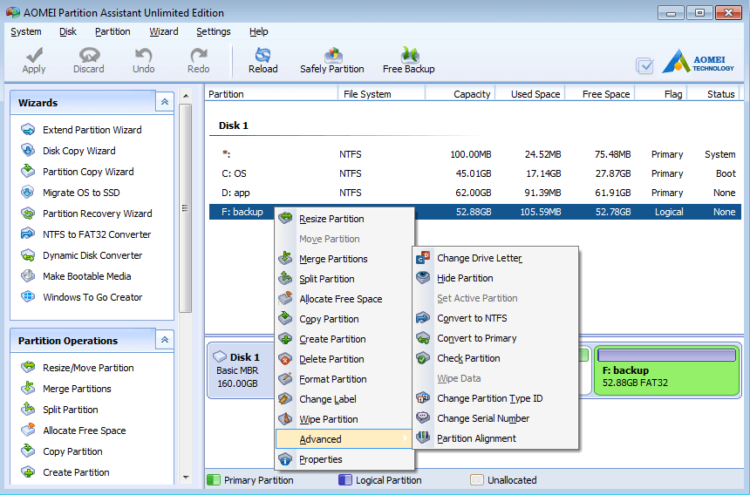750x495 pixels.
Task: Click Split Partition in Partition Operations
Action: (70, 410)
